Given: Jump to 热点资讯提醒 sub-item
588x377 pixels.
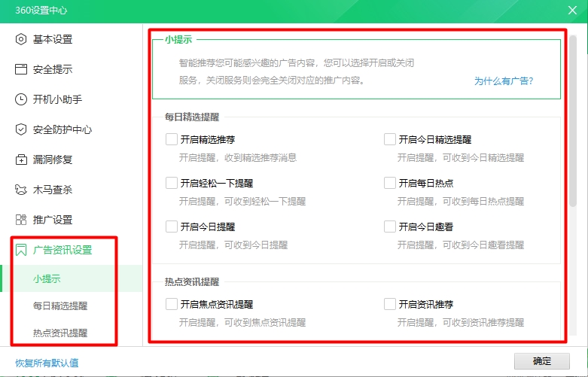Looking at the screenshot, I should tap(60, 333).
